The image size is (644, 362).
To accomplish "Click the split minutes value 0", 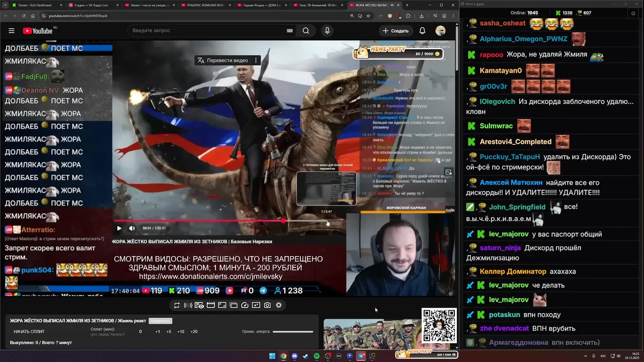I will pyautogui.click(x=140, y=332).
